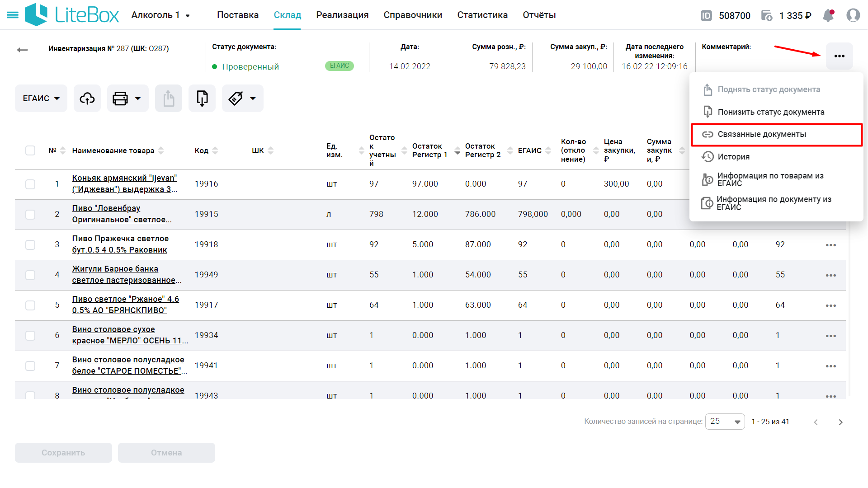The image size is (868, 488).
Task: Select Поднять статус документа menu entry
Action: pos(777,89)
